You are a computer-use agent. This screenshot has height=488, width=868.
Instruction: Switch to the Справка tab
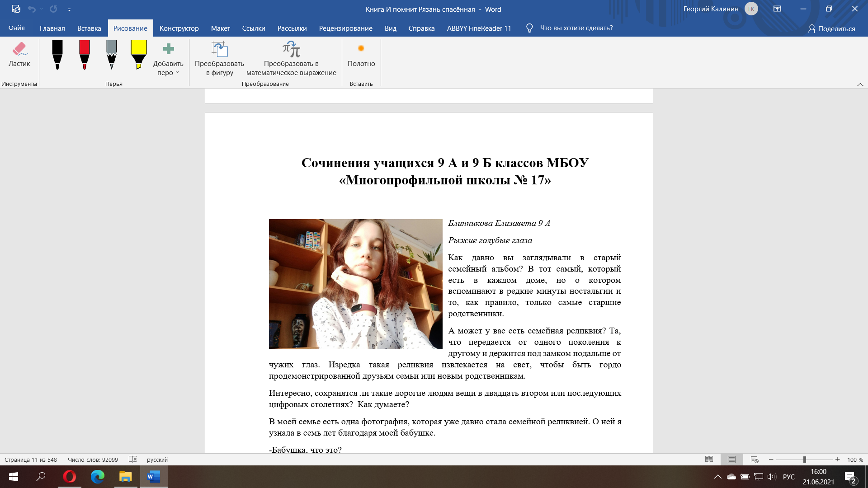coord(422,28)
